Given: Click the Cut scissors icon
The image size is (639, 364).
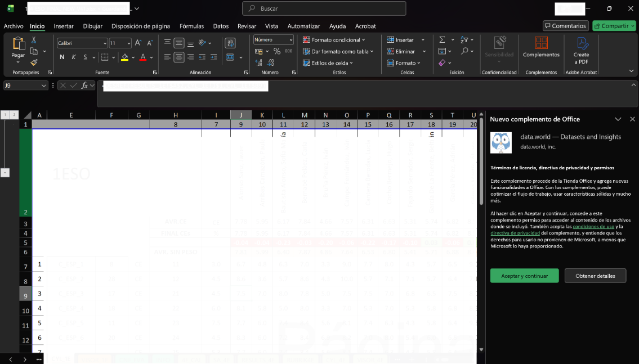Looking at the screenshot, I should click(34, 40).
